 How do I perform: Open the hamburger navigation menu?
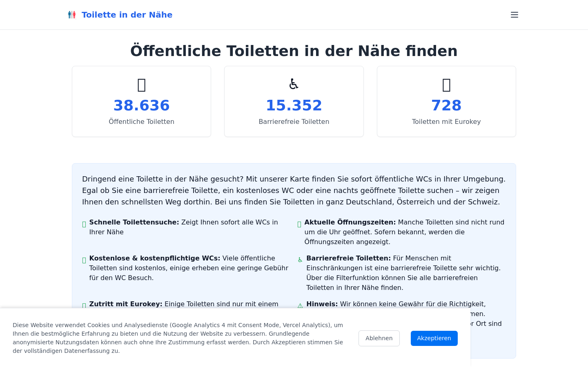[x=514, y=15]
